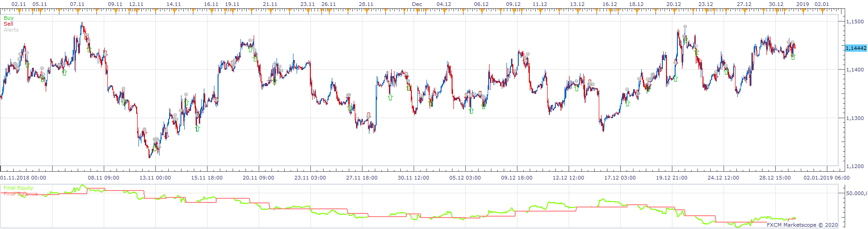Click the 2019 year label on top axis

[x=803, y=4]
